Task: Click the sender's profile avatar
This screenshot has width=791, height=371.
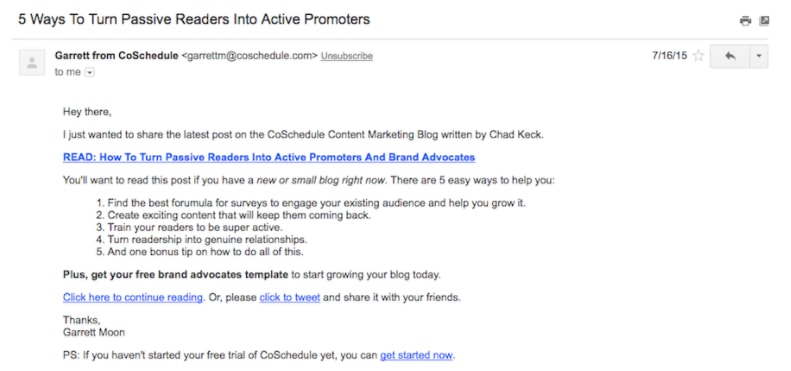Action: [32, 63]
